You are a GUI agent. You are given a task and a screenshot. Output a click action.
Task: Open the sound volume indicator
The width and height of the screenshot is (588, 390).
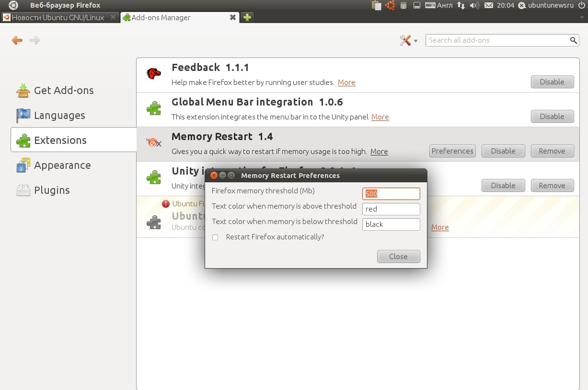tap(474, 5)
